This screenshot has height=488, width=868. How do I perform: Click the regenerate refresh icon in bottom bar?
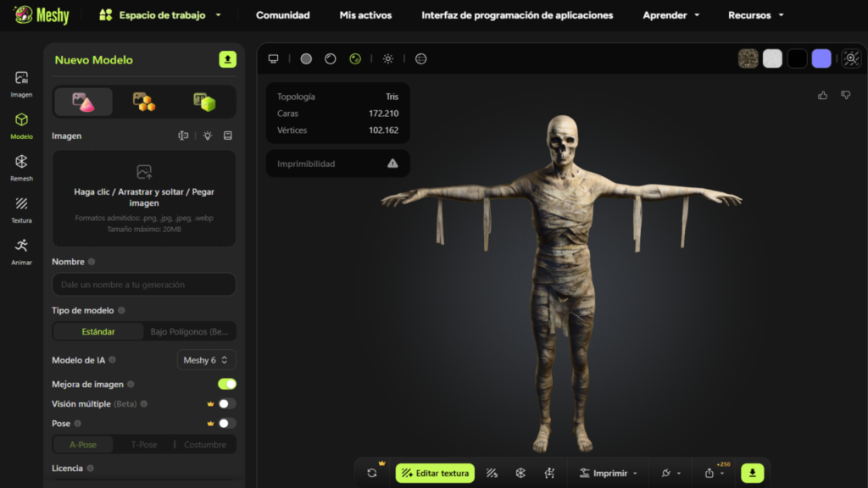372,473
